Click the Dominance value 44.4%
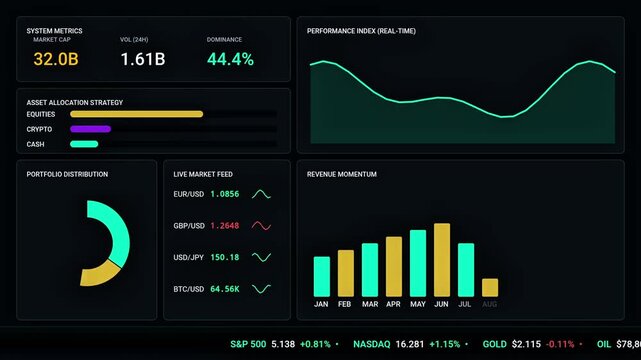 click(x=230, y=60)
